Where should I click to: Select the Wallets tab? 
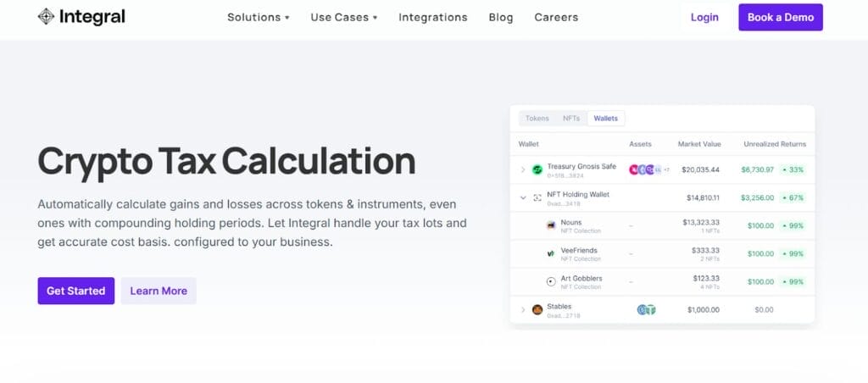[605, 119]
